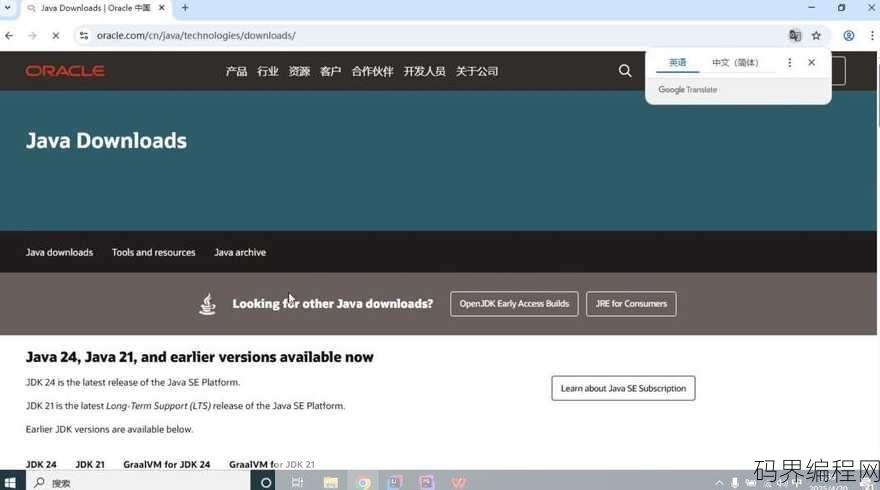Switch to Chrome on the taskbar
Viewport: 880px width, 490px height.
(x=363, y=482)
